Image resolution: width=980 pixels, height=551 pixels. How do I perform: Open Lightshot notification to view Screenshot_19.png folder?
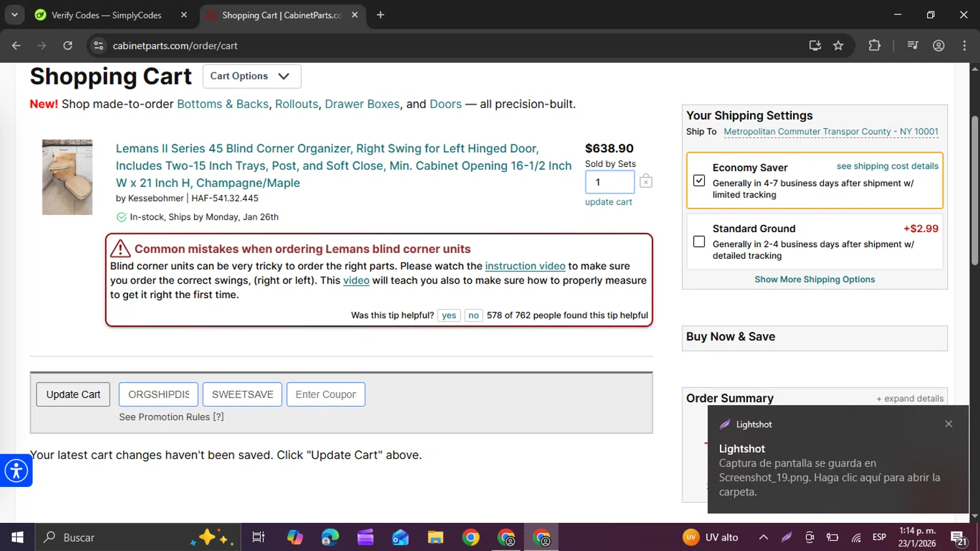838,459
